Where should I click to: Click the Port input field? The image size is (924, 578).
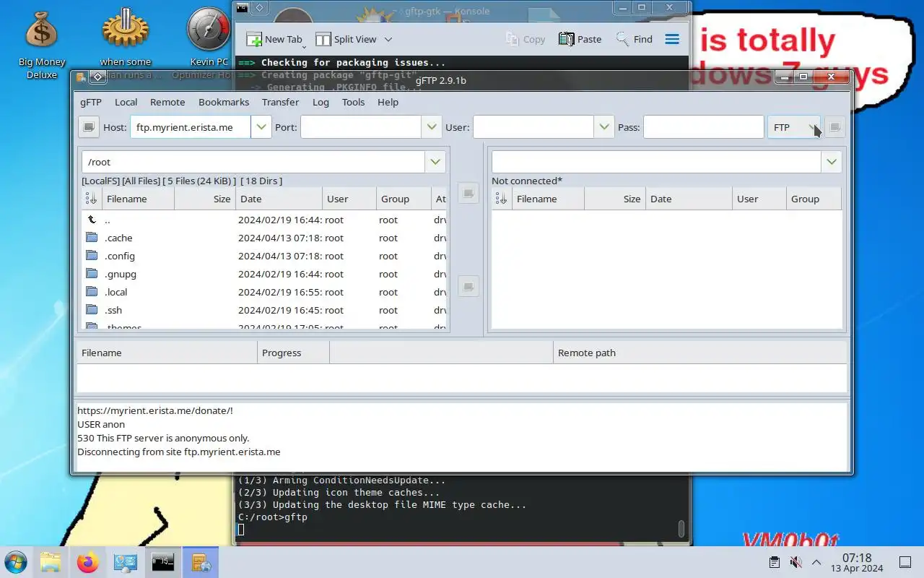click(x=361, y=127)
